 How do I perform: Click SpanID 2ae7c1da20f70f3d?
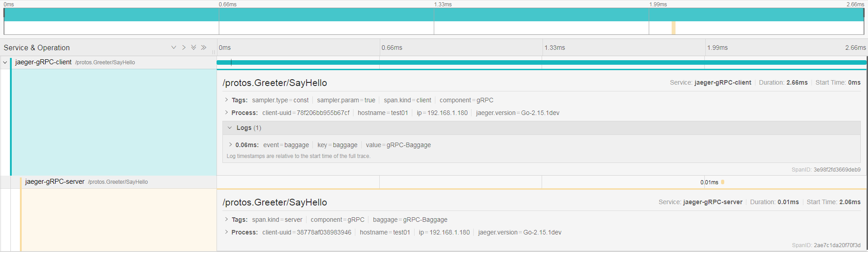pos(826,245)
